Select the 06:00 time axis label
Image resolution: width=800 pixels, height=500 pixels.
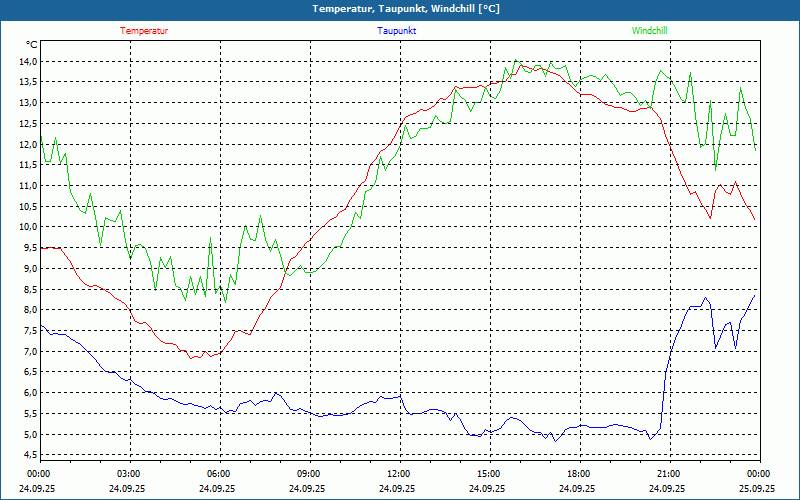pyautogui.click(x=219, y=474)
